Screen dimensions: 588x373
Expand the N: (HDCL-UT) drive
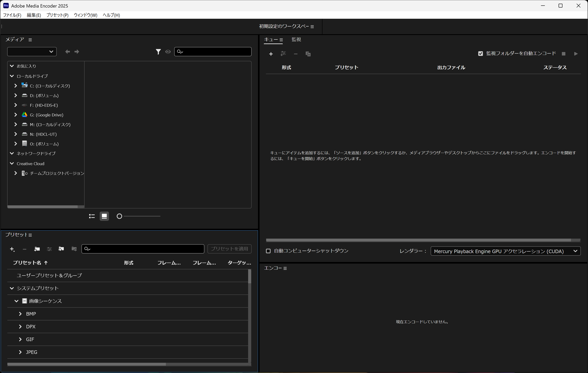16,134
